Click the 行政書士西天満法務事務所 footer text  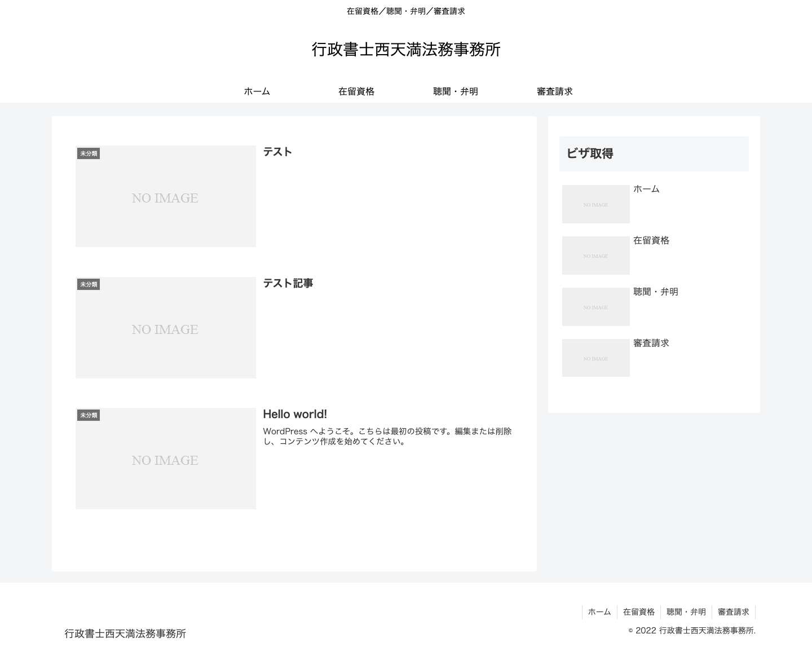pos(125,633)
